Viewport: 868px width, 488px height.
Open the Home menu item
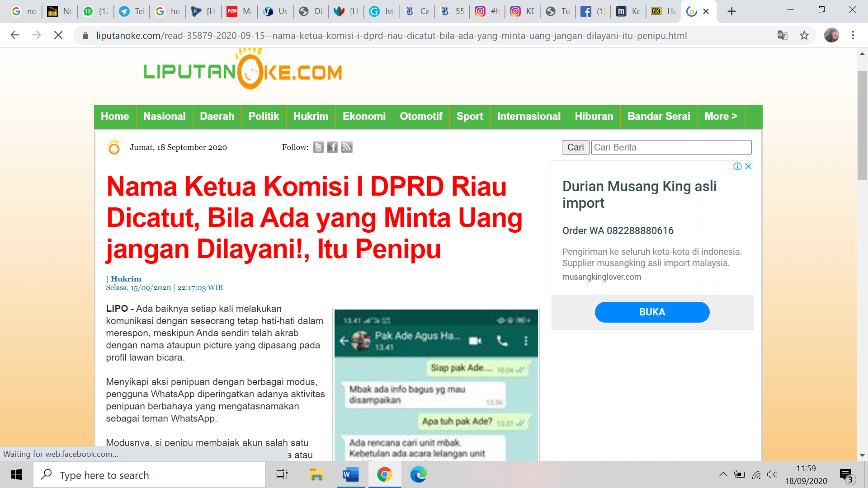click(115, 116)
